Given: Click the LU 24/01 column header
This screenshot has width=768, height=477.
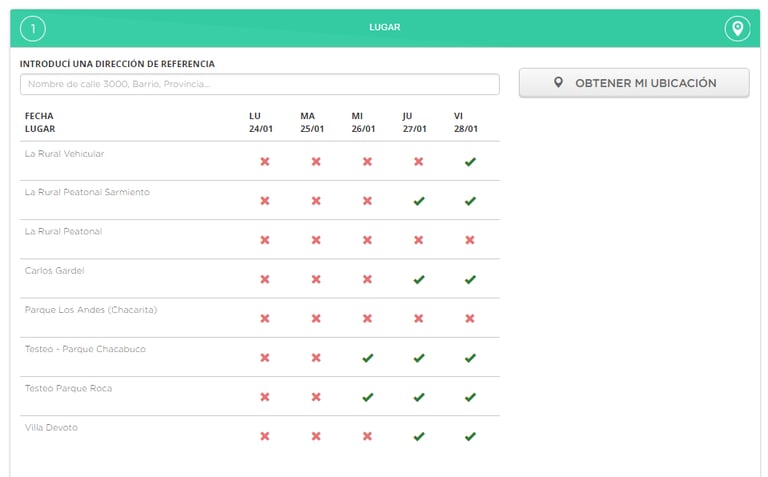Looking at the screenshot, I should 259,122.
